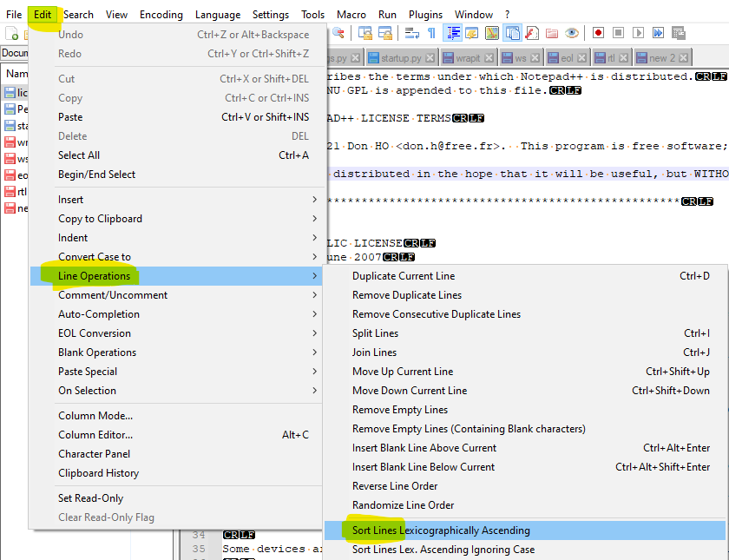The height and width of the screenshot is (560, 729).
Task: Close the new 2 tab
Action: 683,58
